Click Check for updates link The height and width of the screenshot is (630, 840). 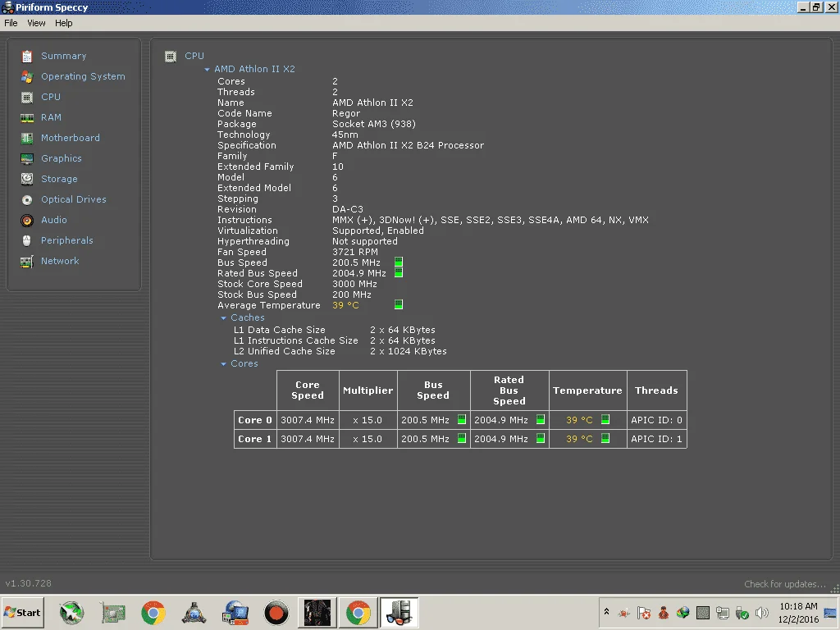(x=785, y=584)
